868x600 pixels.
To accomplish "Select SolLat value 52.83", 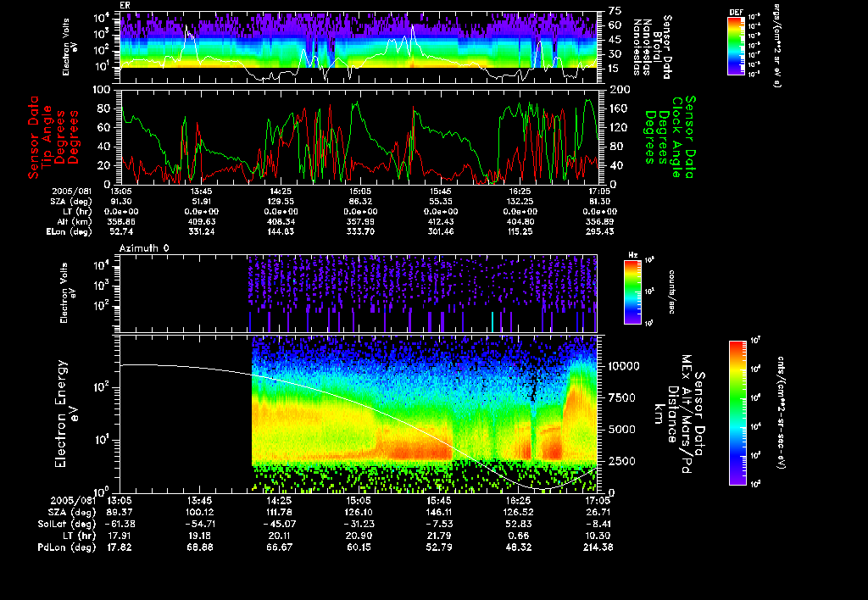I will [519, 525].
